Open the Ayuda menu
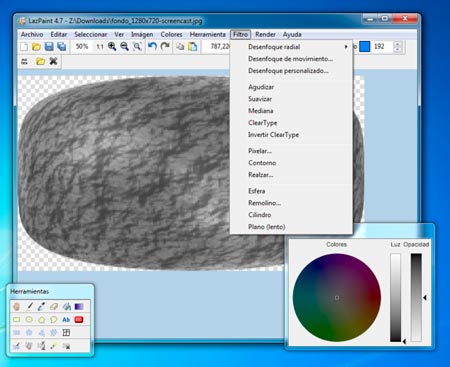Image resolution: width=450 pixels, height=367 pixels. 292,34
